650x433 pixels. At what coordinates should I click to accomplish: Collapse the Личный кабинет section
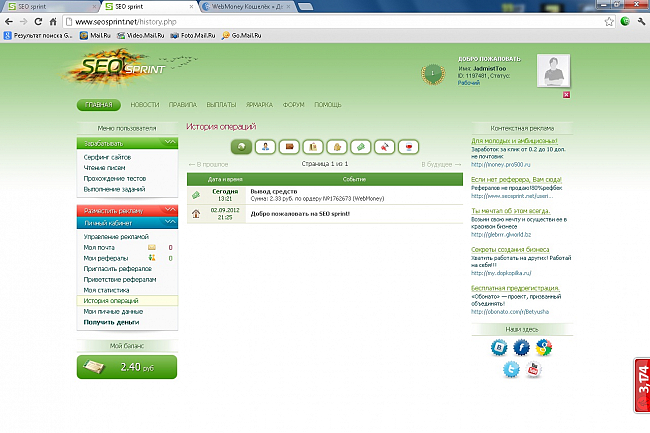click(127, 223)
